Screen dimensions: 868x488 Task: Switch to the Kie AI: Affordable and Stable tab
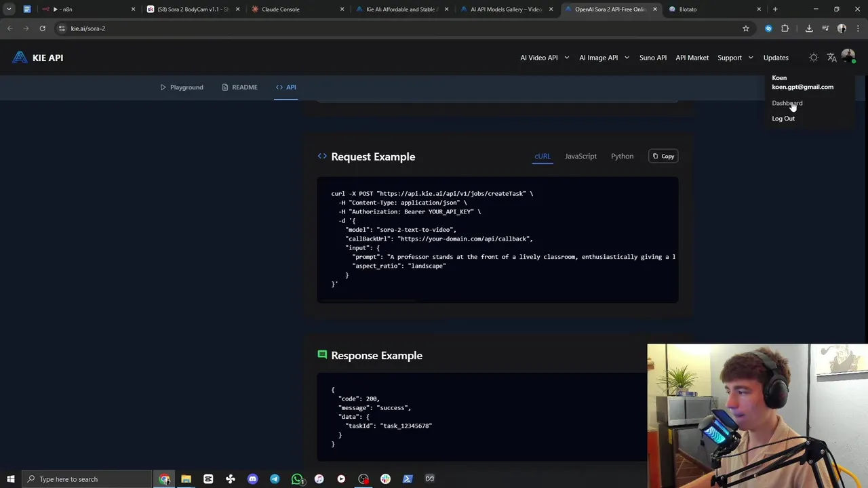(403, 9)
